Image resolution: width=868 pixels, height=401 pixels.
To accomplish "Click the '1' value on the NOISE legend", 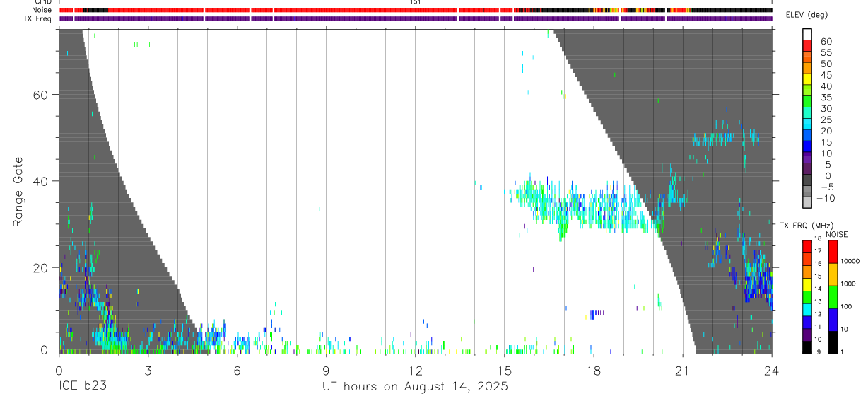I will (x=843, y=351).
